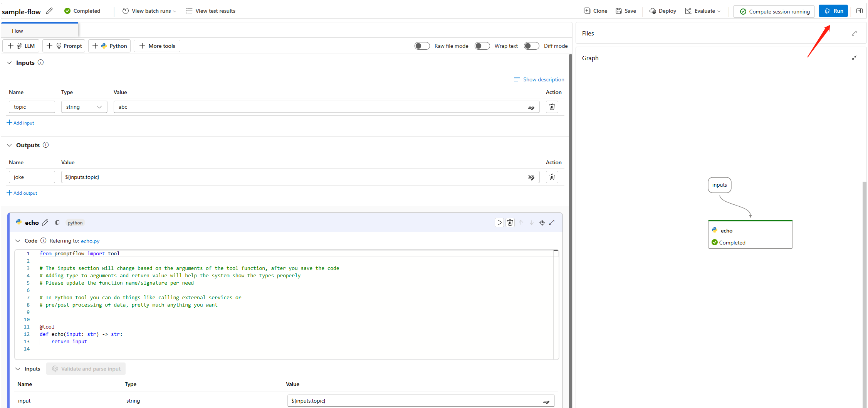Viewport: 868px width, 408px height.
Task: Collapse the echo Code section
Action: tap(18, 241)
